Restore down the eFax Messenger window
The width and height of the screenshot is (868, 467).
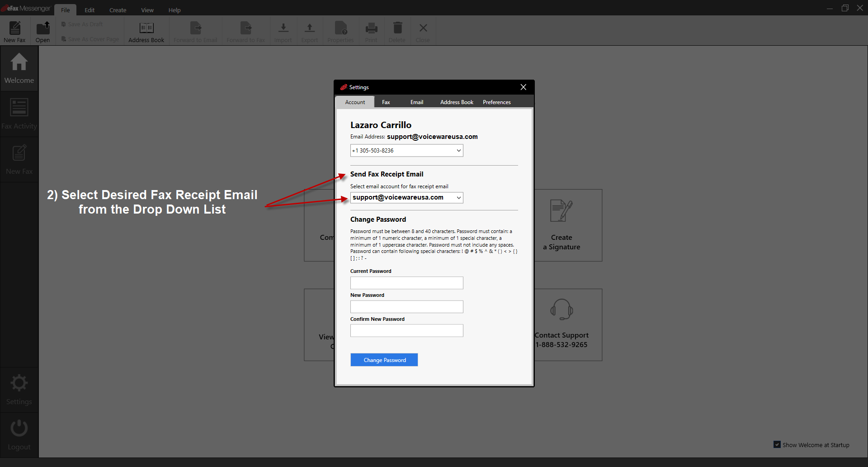[x=845, y=8]
